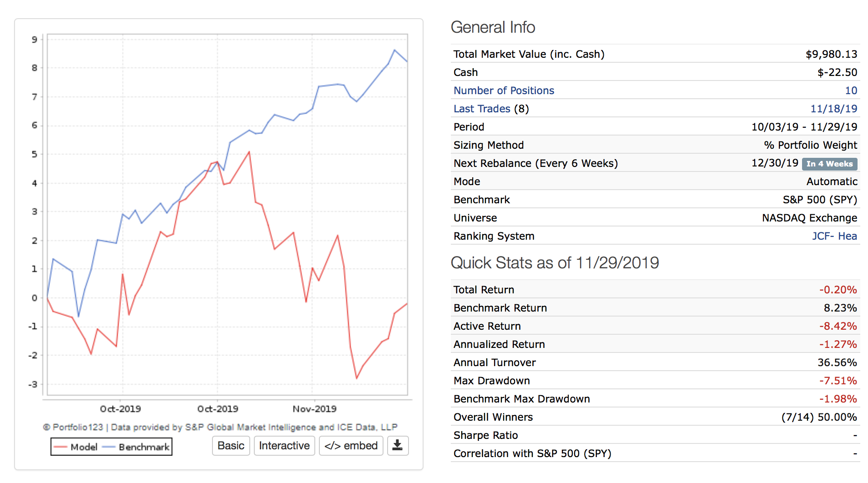
Task: Click the S&P 500 (SPY) benchmark value
Action: click(819, 200)
